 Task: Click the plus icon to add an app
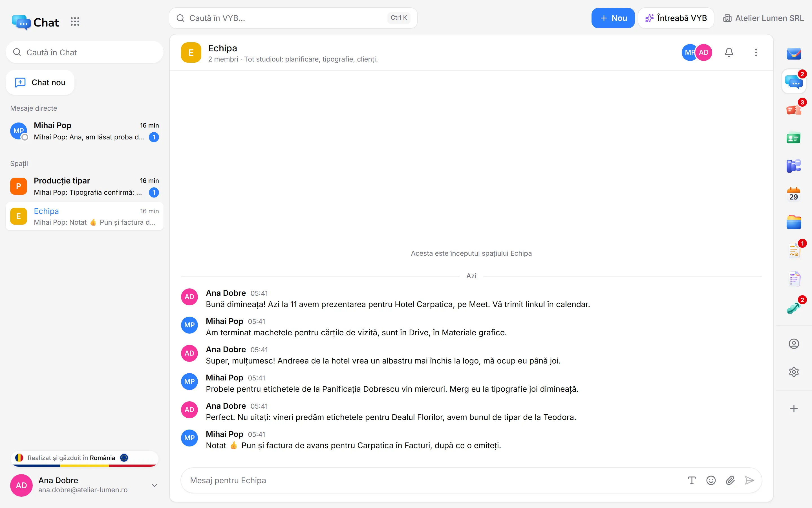coord(794,409)
